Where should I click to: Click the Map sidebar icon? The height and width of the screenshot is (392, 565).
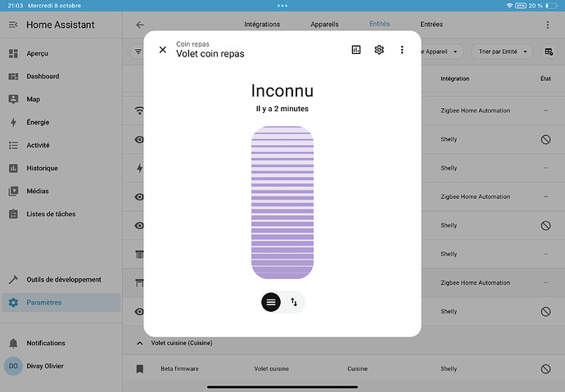click(x=13, y=99)
